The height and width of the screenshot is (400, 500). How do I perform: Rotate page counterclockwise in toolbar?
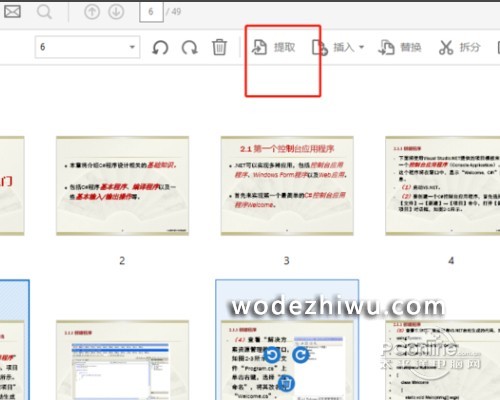[160, 47]
